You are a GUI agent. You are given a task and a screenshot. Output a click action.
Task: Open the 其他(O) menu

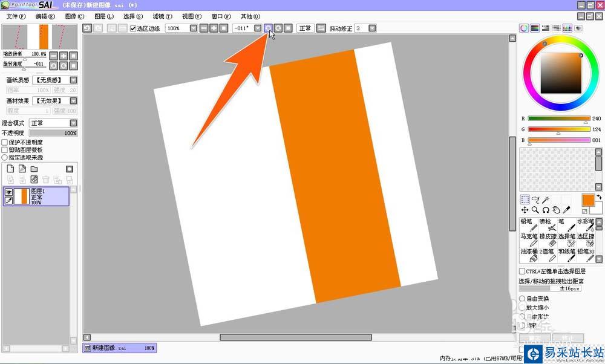tap(250, 16)
